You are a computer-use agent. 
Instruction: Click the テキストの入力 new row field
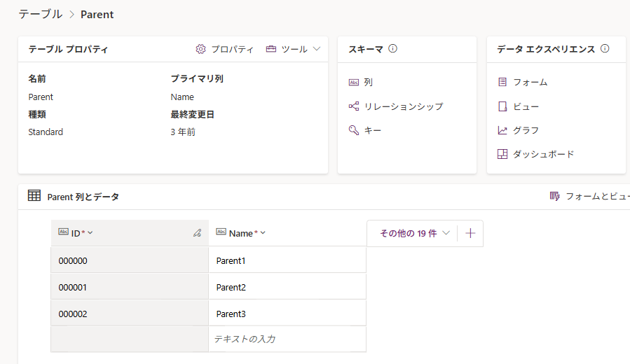287,339
